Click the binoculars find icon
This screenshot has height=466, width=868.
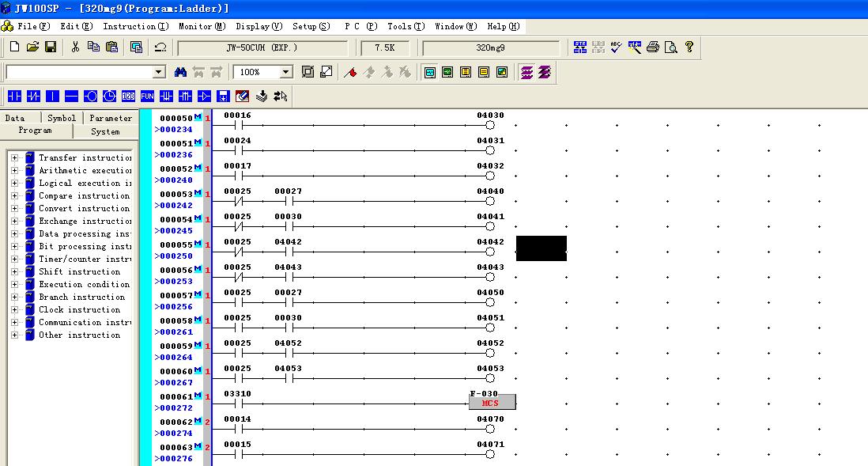[x=180, y=72]
